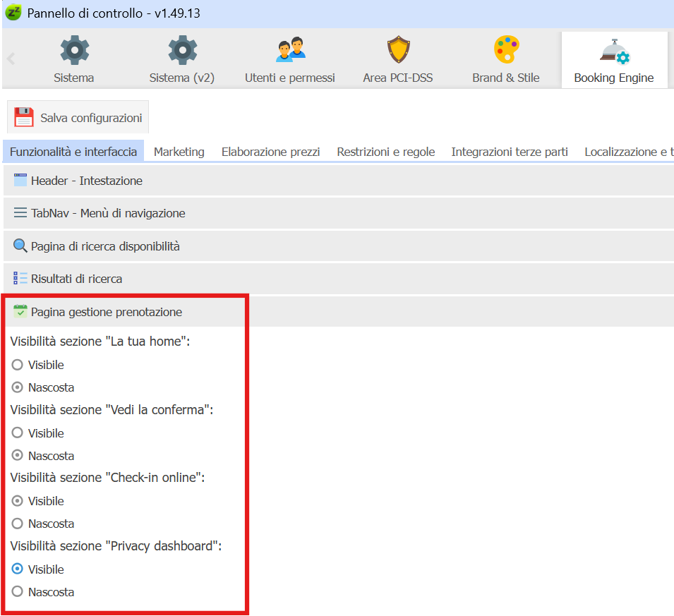Click the floppy disk save icon

24,118
